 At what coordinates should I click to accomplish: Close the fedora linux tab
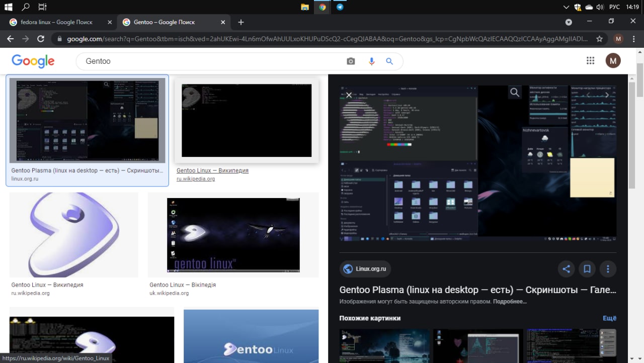(110, 22)
